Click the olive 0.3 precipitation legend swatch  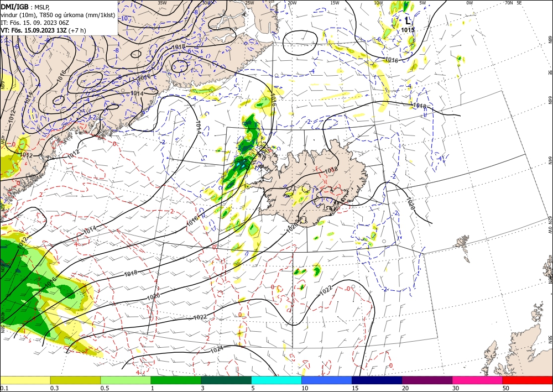(x=75, y=380)
